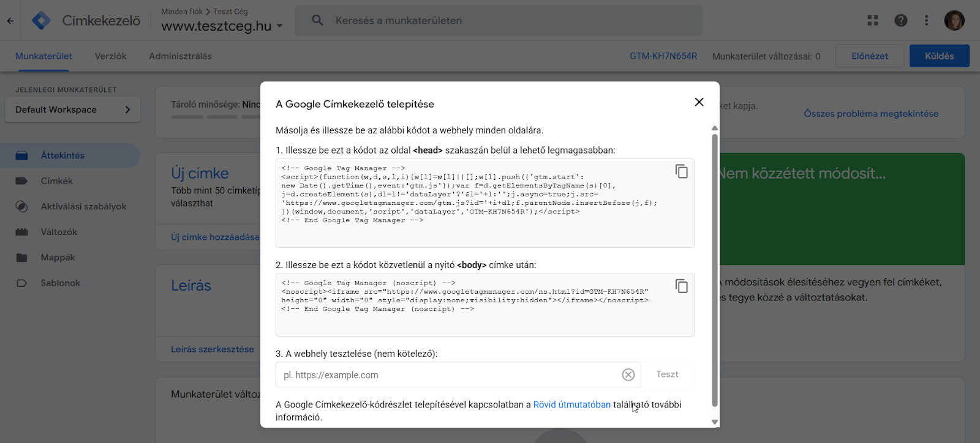Select Áttekintés in the sidebar
Image resolution: width=980 pixels, height=443 pixels.
click(70, 155)
